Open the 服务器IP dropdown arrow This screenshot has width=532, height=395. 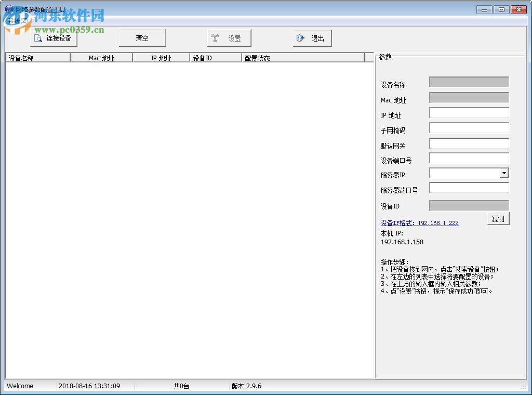(x=504, y=173)
